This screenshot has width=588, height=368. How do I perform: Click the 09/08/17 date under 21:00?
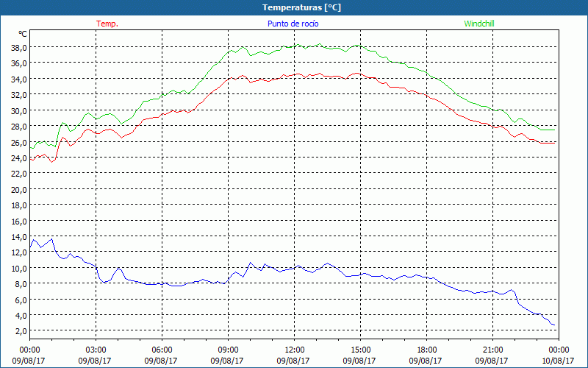[x=492, y=361]
